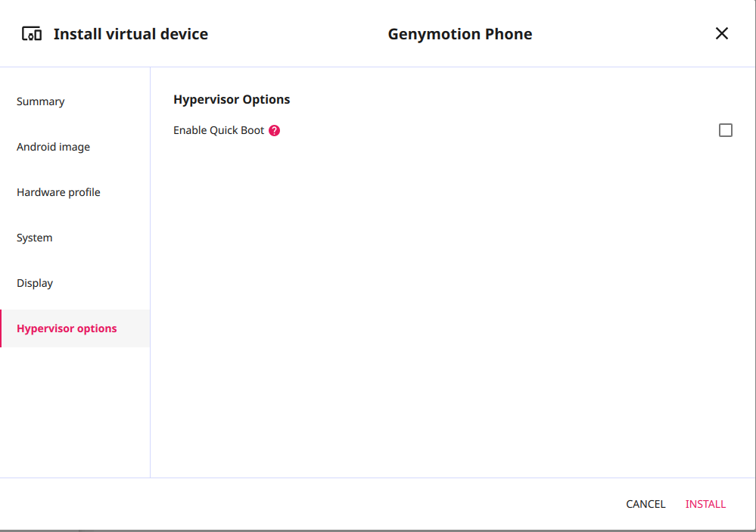Select the highlighted Hypervisor options entry
The height and width of the screenshot is (532, 756).
[x=67, y=328]
